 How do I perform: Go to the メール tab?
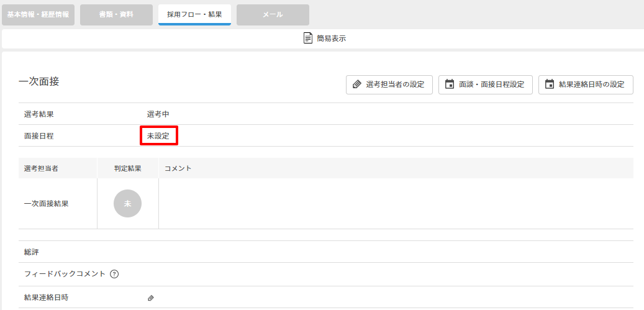point(273,14)
